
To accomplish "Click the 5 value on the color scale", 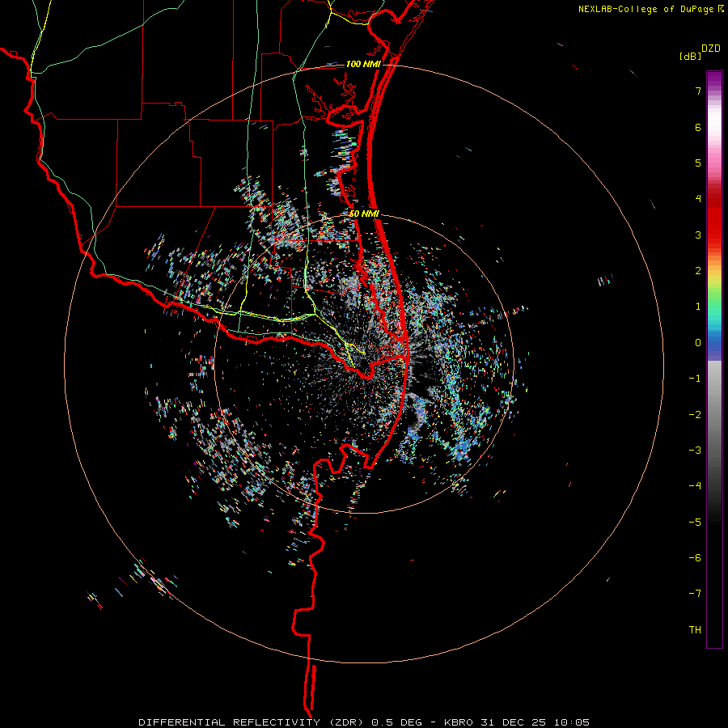I will click(x=698, y=163).
